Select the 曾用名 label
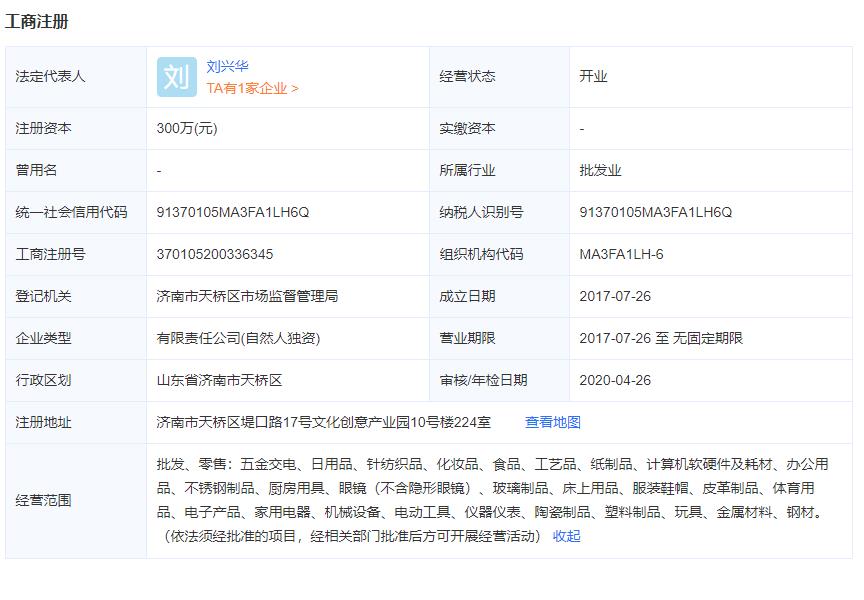 coord(36,170)
